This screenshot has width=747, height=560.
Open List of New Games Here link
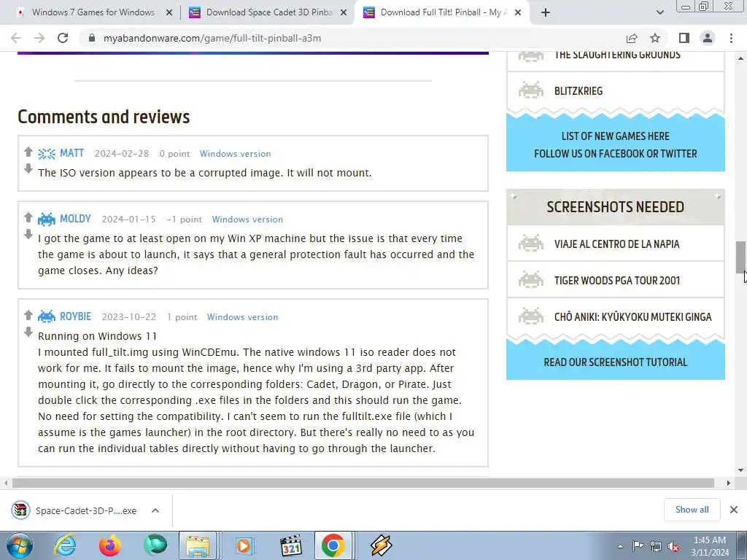pos(616,136)
